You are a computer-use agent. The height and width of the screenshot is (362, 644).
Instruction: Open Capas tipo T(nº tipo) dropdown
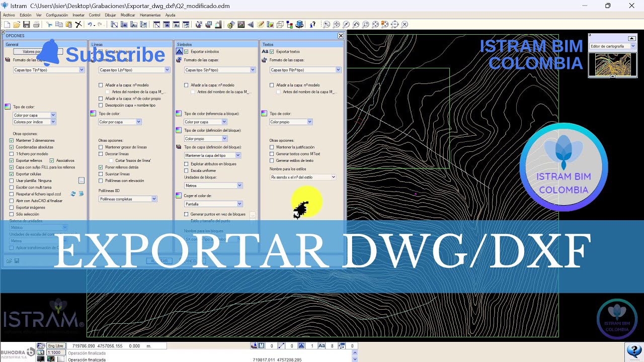click(x=49, y=70)
